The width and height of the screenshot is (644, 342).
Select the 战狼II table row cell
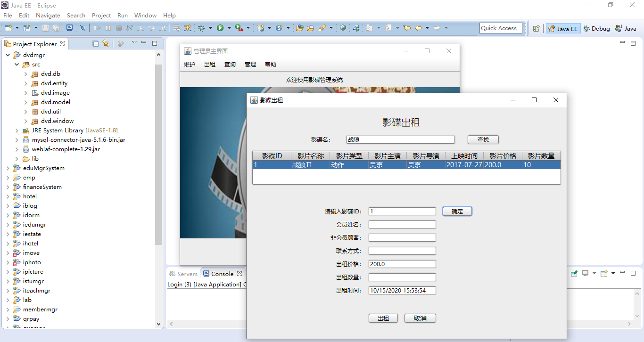(310, 165)
